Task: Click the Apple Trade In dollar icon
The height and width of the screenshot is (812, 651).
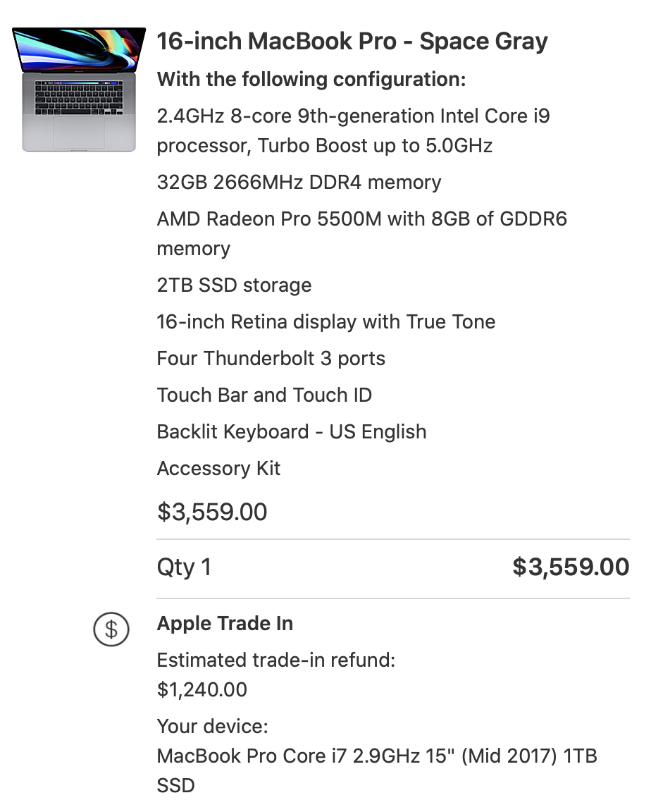Action: point(111,629)
